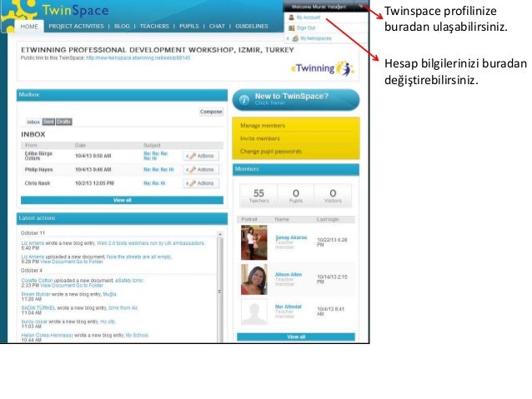532x399 pixels.
Task: Switch to the Drafts mailbox tab
Action: click(63, 122)
